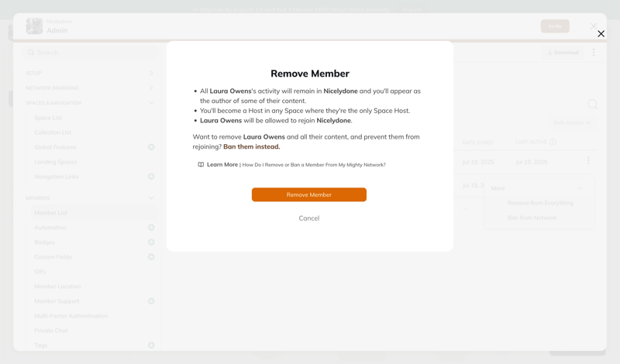The width and height of the screenshot is (620, 364).
Task: Click the badge icon next to Badges
Action: (151, 242)
